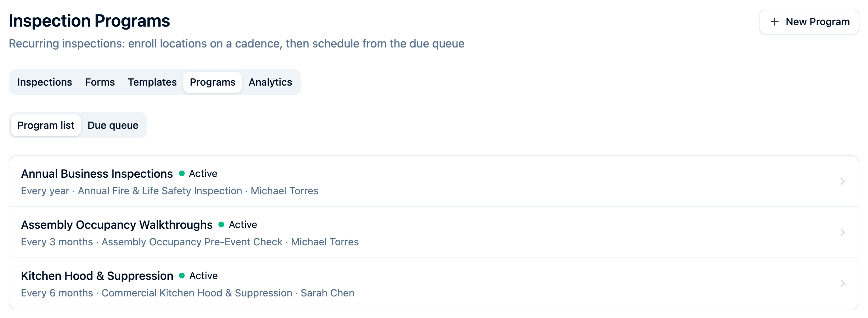
Task: Expand the Kitchen Hood & Suppression chevron
Action: point(842,283)
